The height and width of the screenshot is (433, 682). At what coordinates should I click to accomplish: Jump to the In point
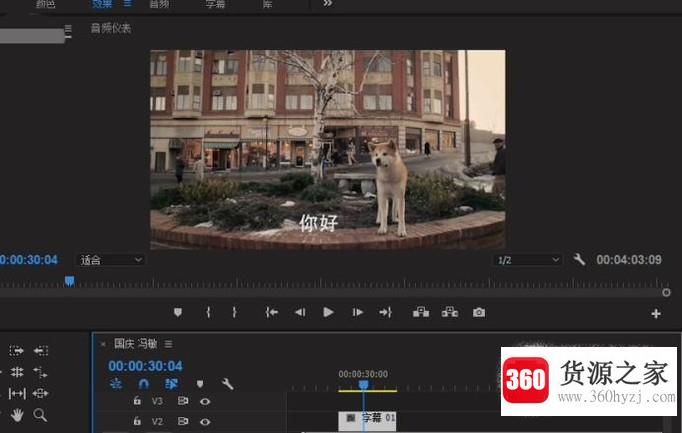(272, 312)
